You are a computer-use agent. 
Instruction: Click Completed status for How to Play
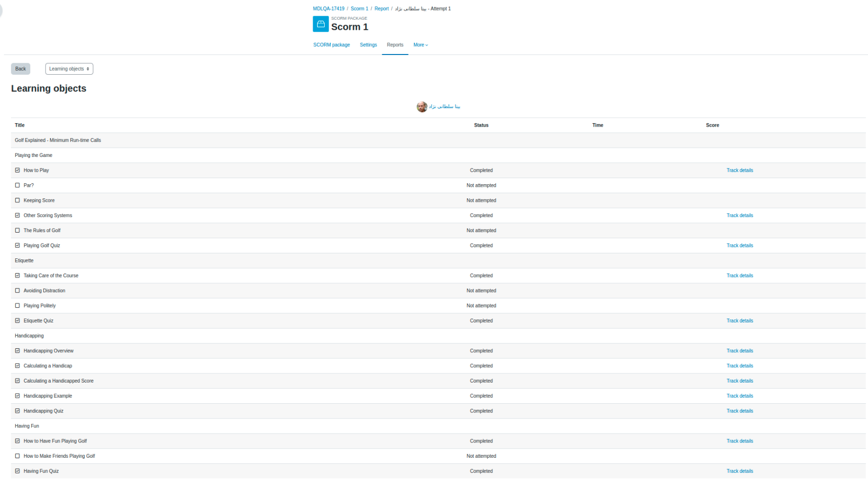(x=481, y=170)
